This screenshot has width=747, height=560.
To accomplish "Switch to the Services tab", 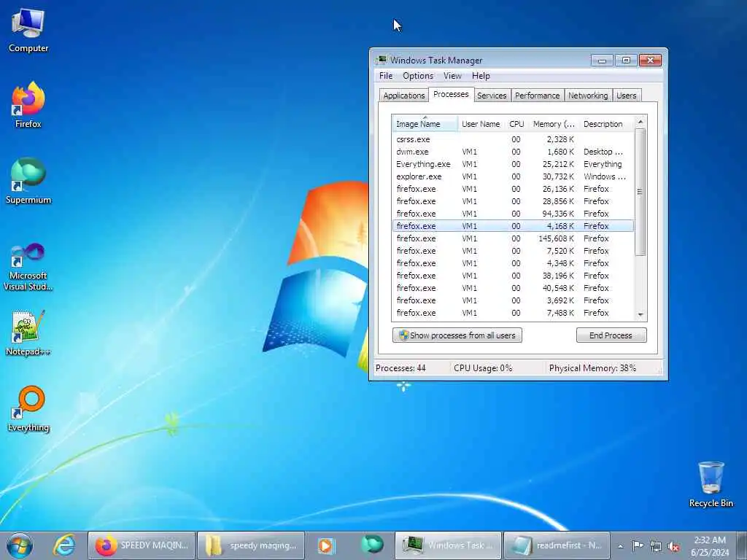I will pyautogui.click(x=492, y=96).
